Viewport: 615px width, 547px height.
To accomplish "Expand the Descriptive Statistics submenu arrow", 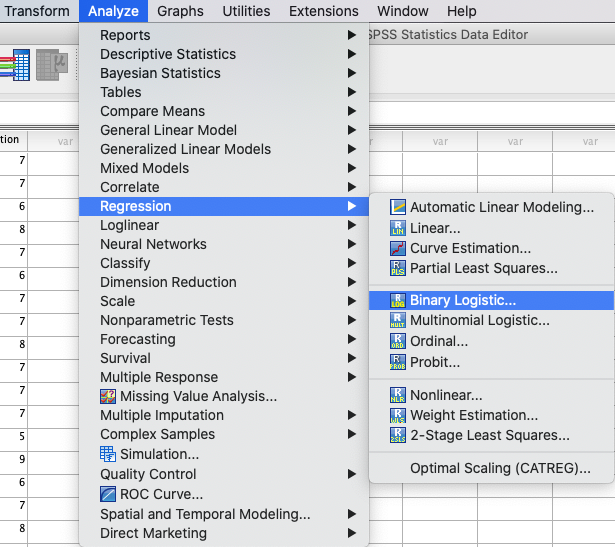I will pos(352,54).
